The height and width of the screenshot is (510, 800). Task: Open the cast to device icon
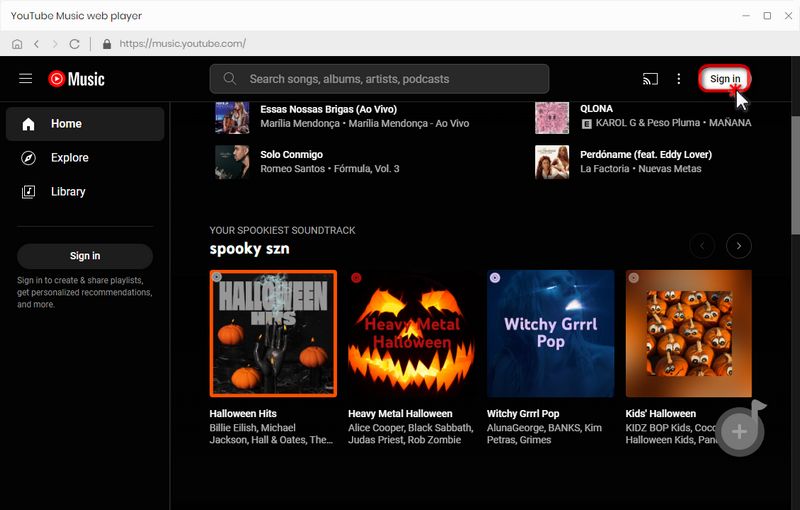point(650,79)
